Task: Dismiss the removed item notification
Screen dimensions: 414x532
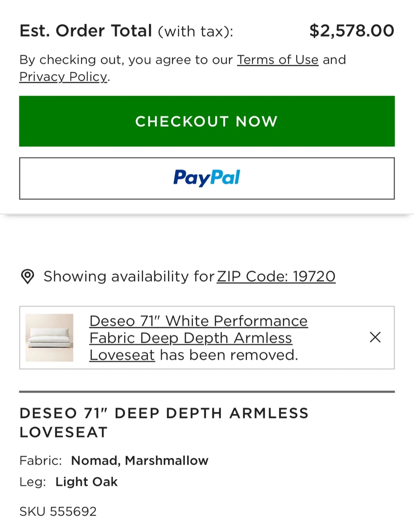Action: pos(375,337)
